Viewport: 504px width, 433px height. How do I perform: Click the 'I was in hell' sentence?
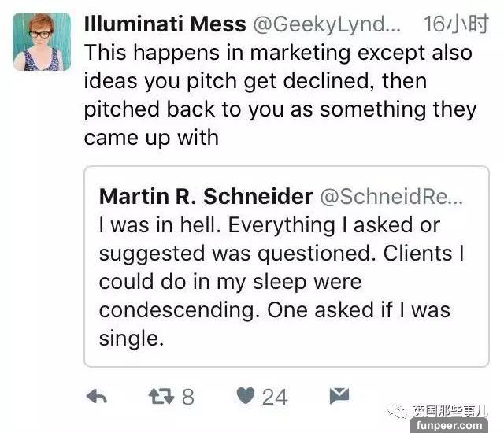pos(161,224)
